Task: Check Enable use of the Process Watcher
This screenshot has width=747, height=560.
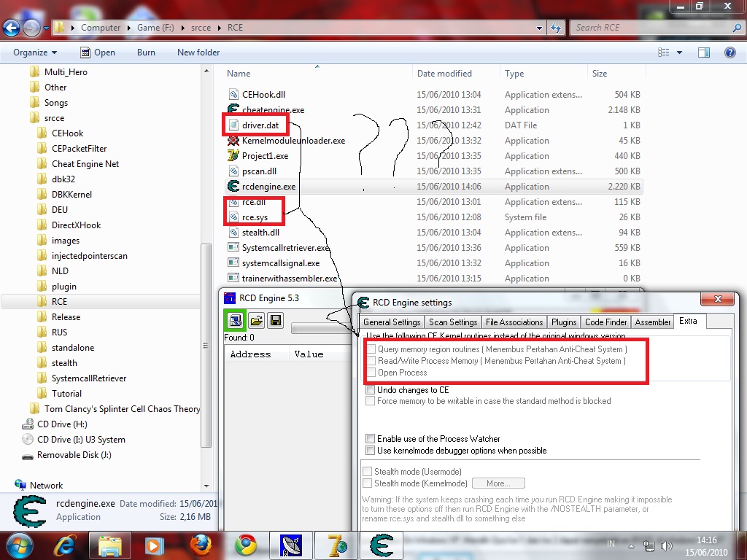Action: pos(371,439)
